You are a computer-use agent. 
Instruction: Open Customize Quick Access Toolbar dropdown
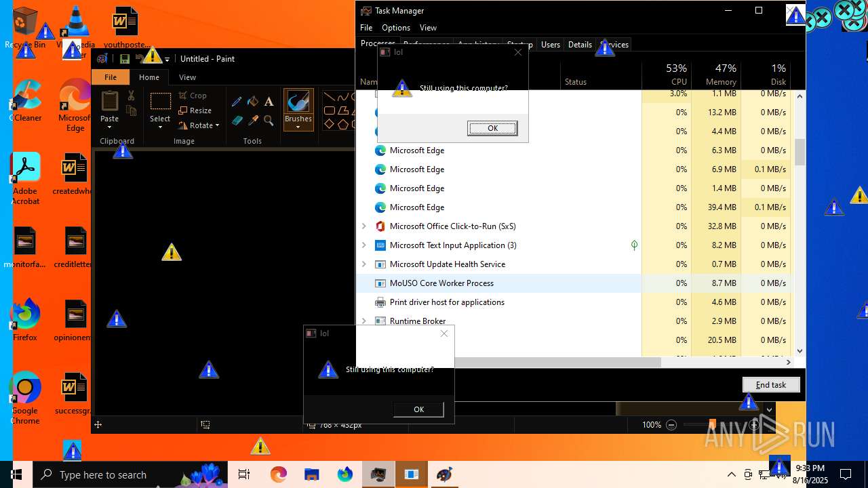pos(167,60)
